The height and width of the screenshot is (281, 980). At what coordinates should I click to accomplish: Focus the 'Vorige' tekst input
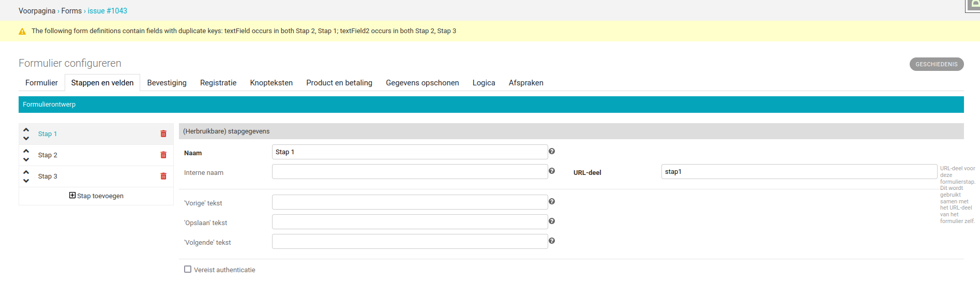pyautogui.click(x=410, y=202)
